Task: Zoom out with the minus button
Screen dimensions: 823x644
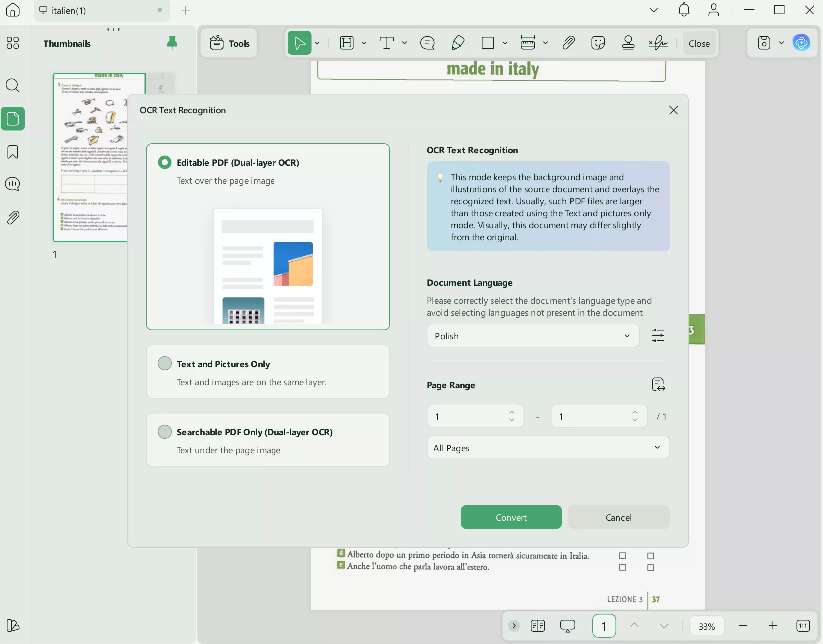Action: 743,626
